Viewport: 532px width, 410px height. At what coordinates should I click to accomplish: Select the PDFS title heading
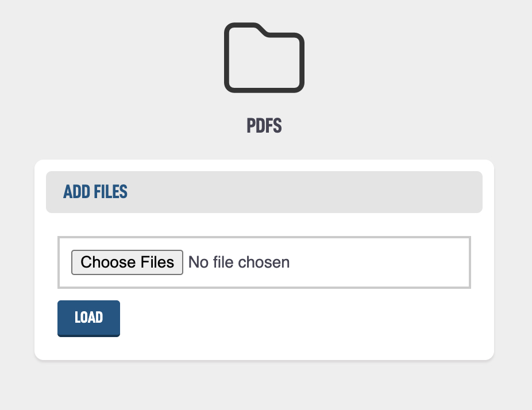pos(264,126)
